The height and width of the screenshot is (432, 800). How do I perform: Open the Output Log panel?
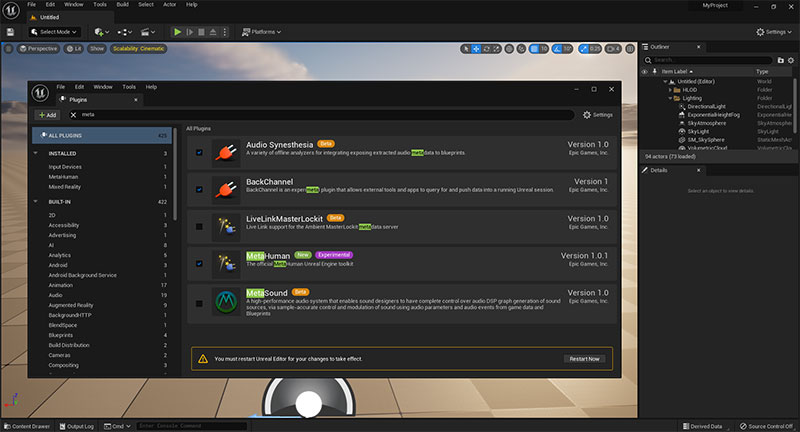(x=77, y=426)
